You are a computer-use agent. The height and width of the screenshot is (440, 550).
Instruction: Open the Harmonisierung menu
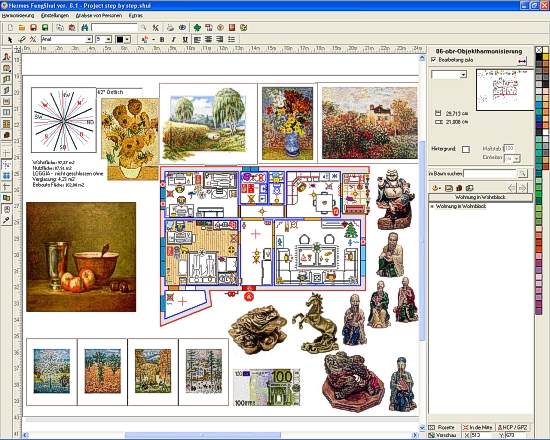(x=18, y=15)
